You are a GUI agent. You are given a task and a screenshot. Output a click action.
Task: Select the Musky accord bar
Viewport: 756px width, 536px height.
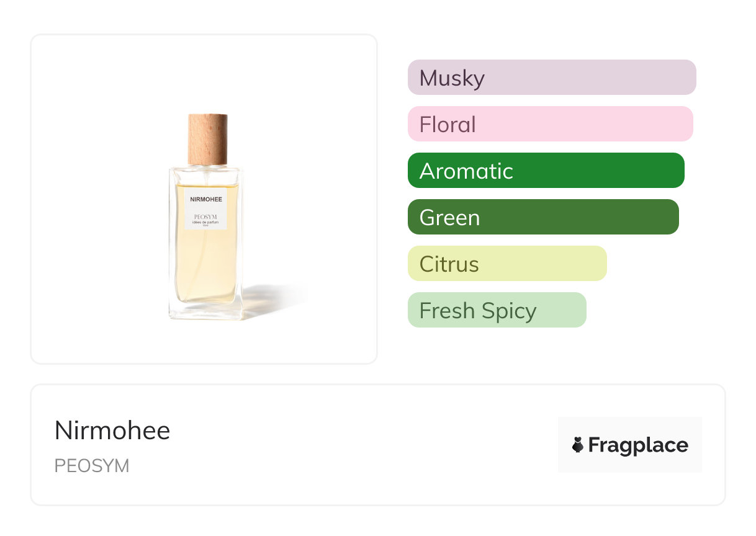(x=551, y=78)
